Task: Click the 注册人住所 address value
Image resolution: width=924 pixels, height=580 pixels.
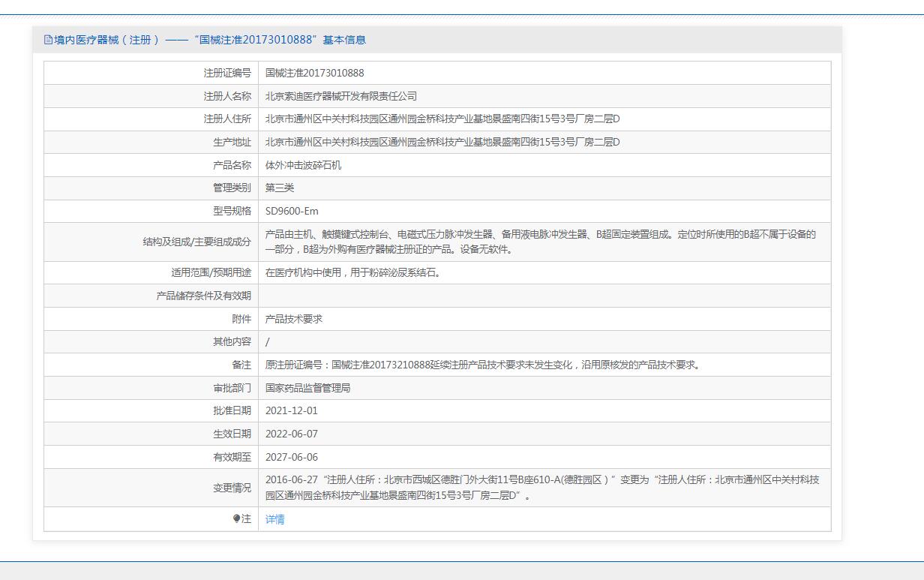Action: point(442,119)
